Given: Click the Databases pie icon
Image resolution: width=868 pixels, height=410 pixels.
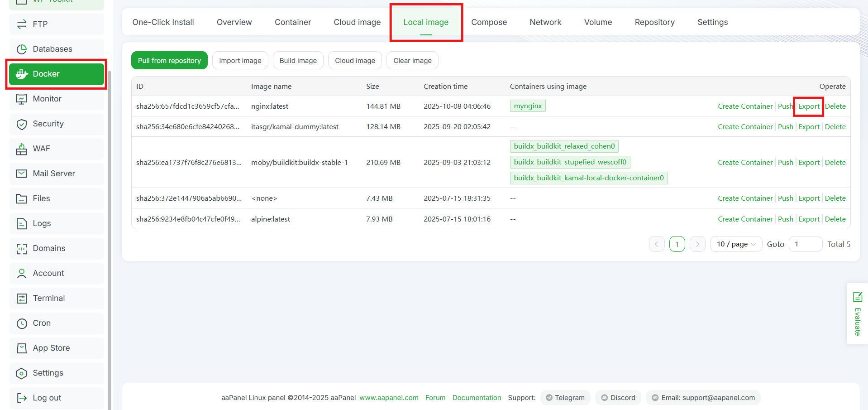Looking at the screenshot, I should point(22,49).
